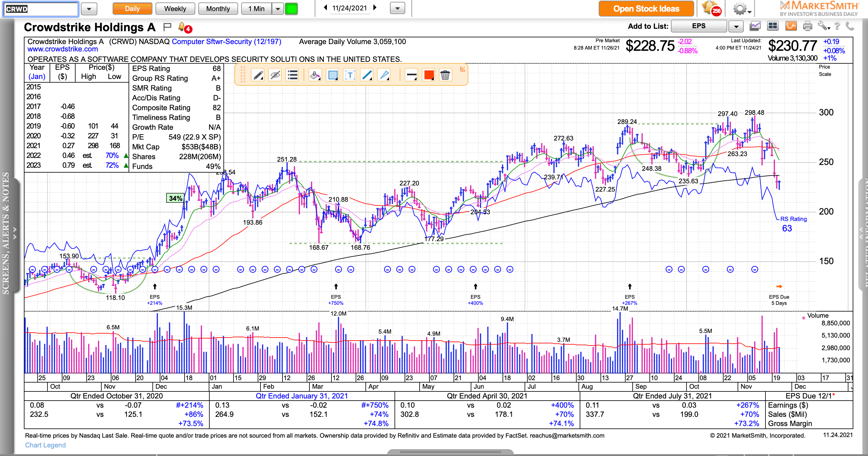
Task: Open the symbol history dropdown
Action: pyautogui.click(x=89, y=9)
